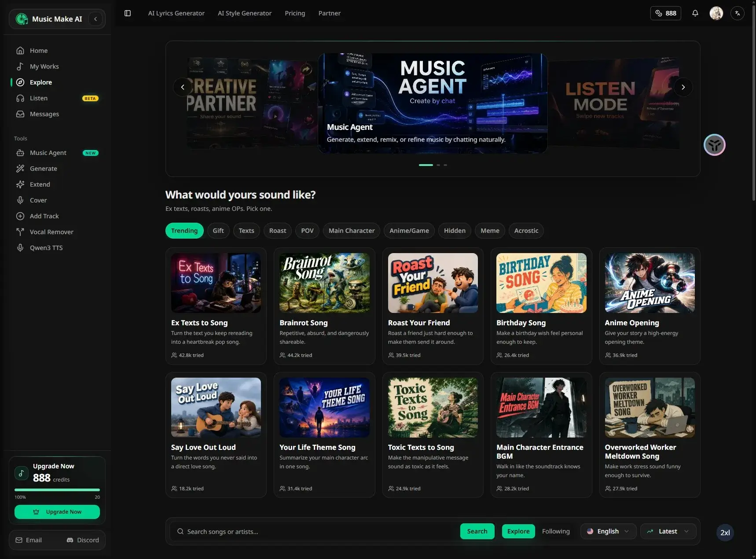
Task: Open the Extend tool
Action: [57, 184]
